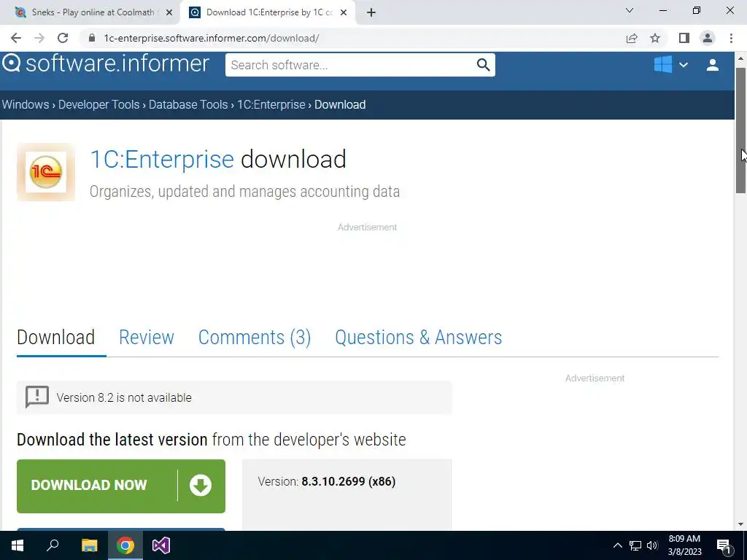Open the browser side panel
The image size is (747, 560).
684,38
